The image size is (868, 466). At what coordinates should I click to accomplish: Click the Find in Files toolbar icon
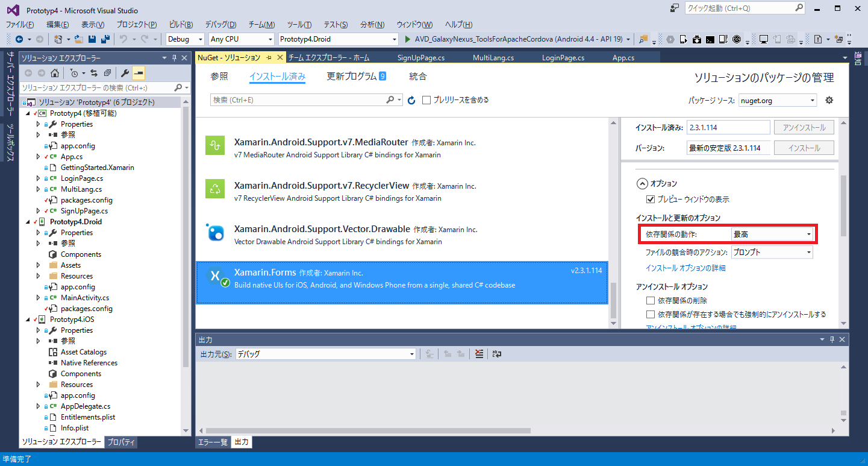643,39
